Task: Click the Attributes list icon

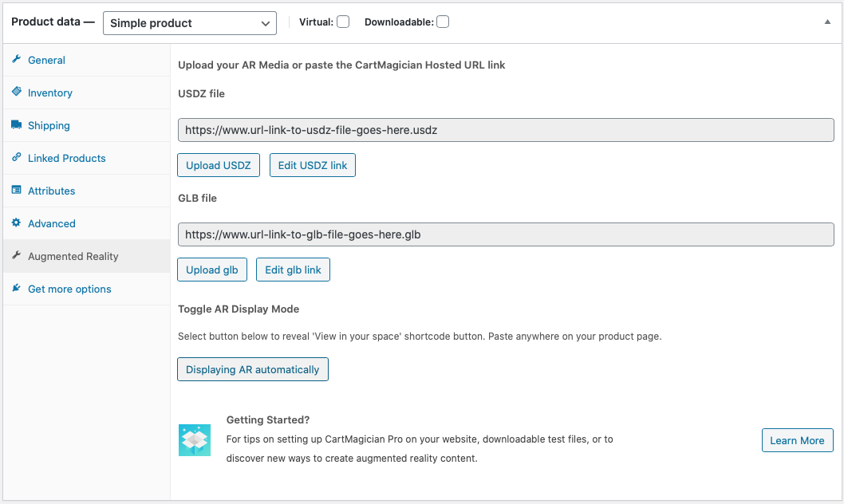Action: 16,191
